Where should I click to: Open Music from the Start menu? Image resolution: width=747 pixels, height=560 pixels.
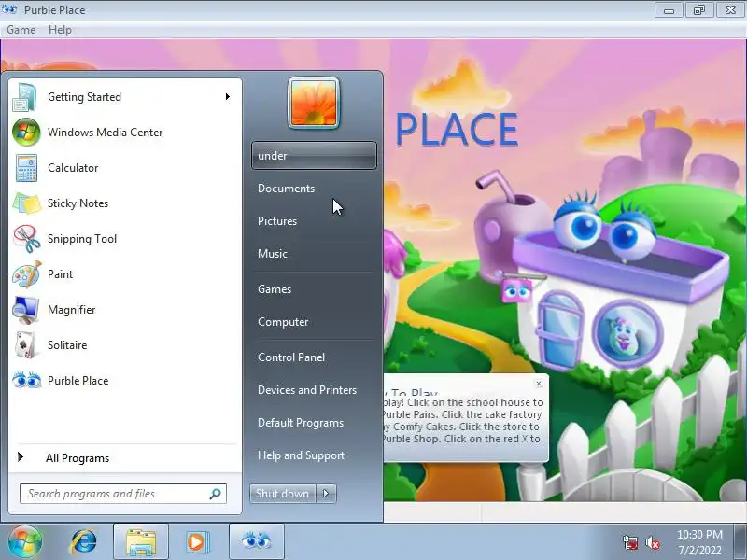tap(314, 253)
